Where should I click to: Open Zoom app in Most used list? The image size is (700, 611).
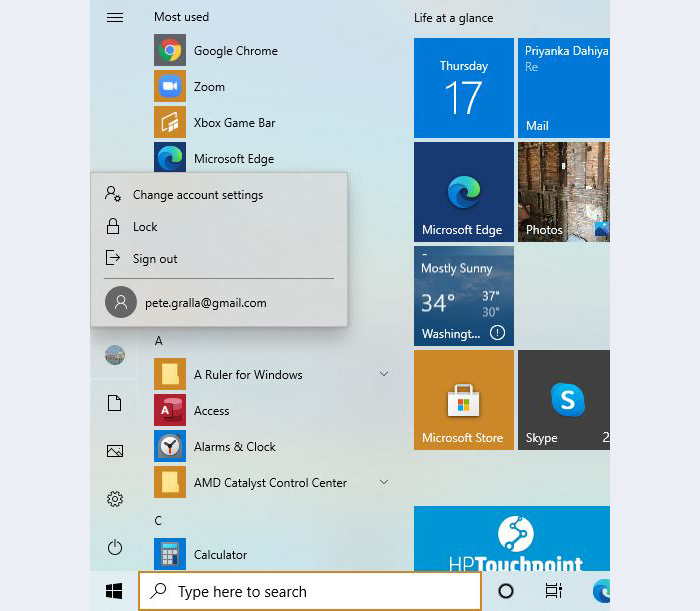[272, 87]
